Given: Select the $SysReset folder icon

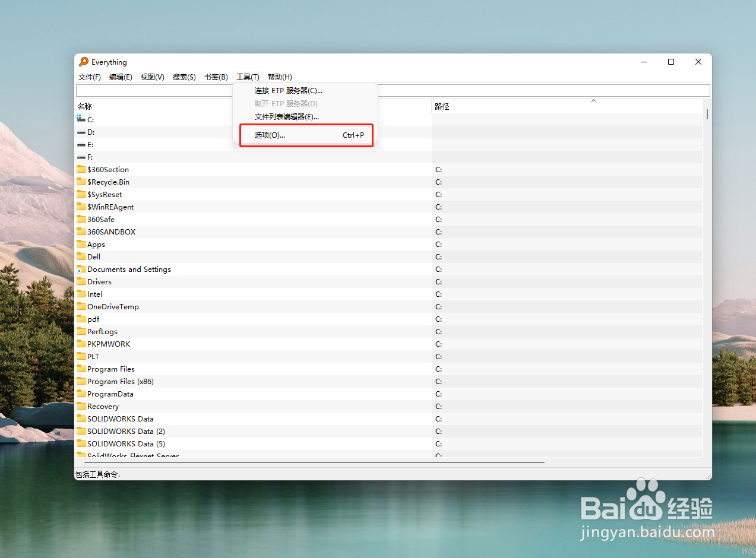Looking at the screenshot, I should (81, 194).
